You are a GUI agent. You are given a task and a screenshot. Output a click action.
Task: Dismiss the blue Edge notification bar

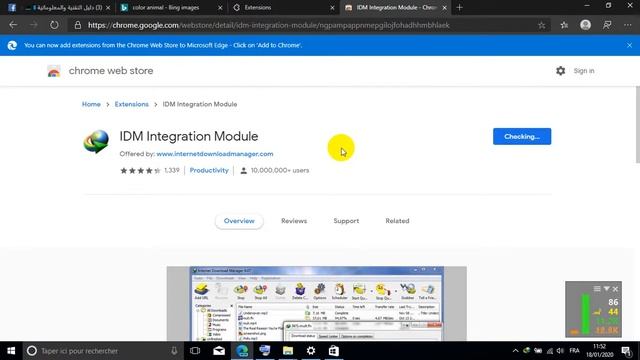629,45
